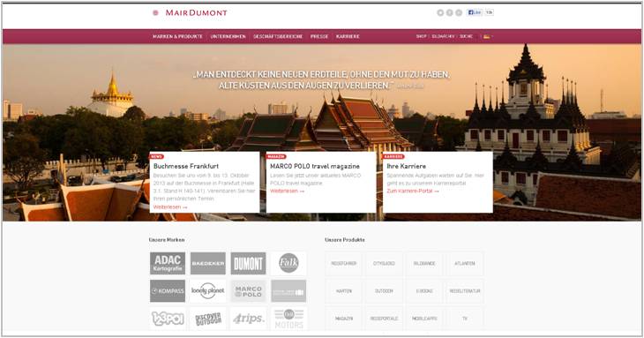Click the red KARRIERE tag on the card
644x338 pixels.
(x=393, y=156)
